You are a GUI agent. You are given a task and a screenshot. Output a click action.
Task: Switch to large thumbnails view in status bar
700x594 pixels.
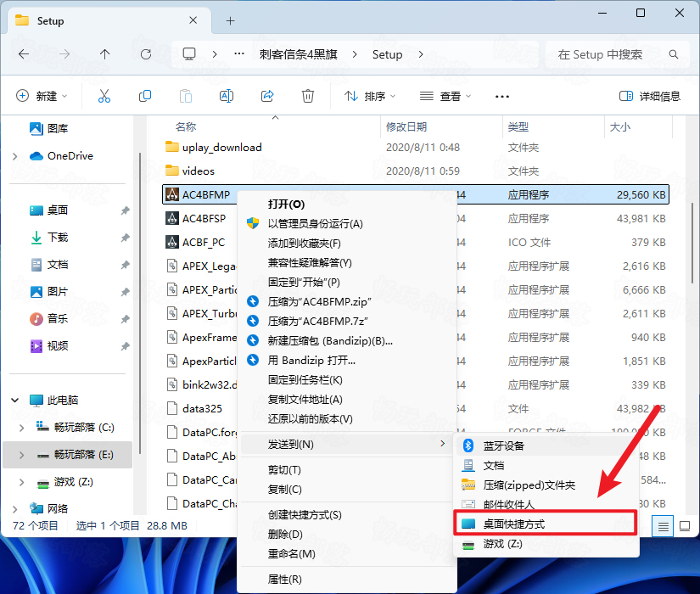point(685,526)
